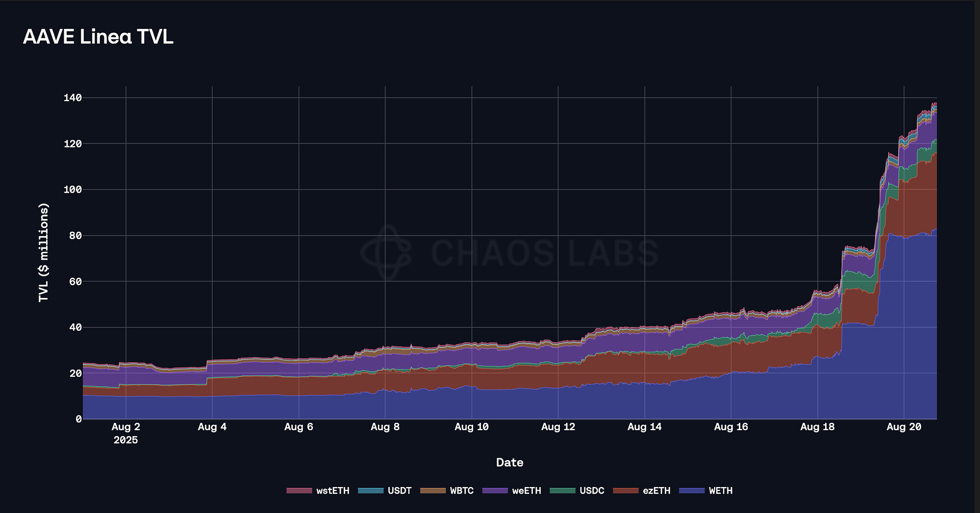The width and height of the screenshot is (980, 513).
Task: Click the Aug 4 x-axis label
Action: (x=212, y=427)
